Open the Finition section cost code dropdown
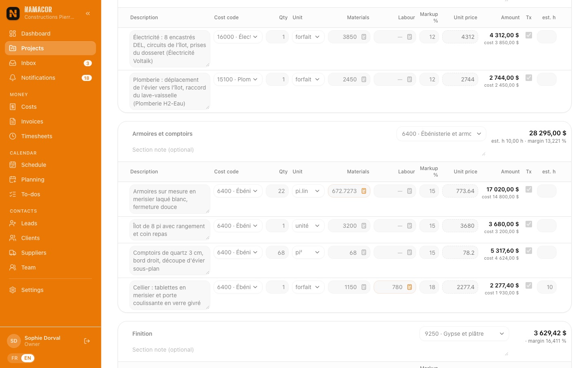 pos(464,334)
